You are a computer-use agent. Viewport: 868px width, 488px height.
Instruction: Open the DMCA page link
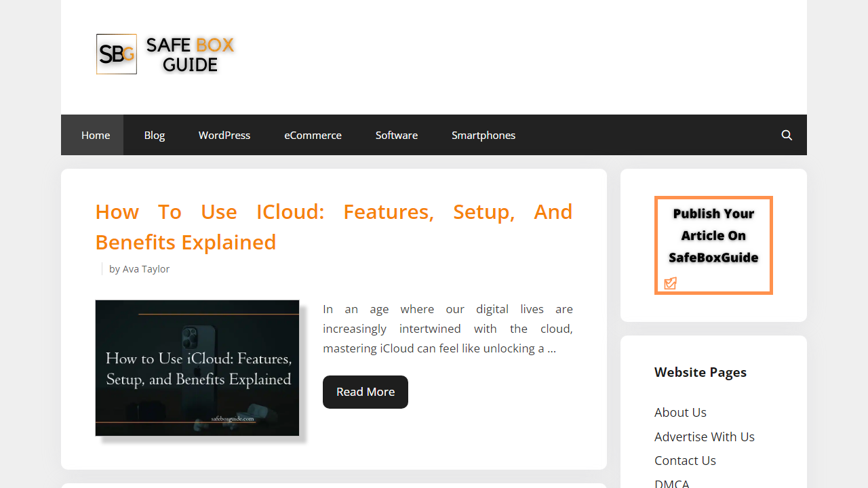pos(672,483)
